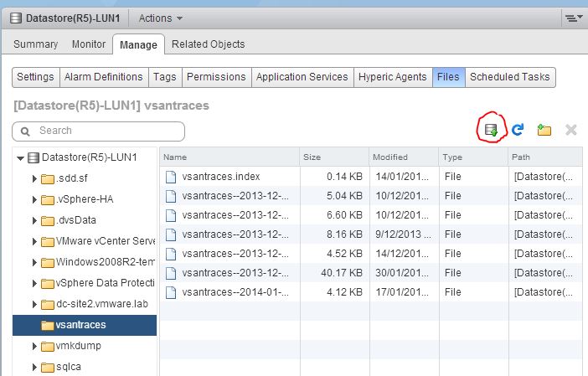Screen dimensions: 588x376
Task: Open the panel options menu at the top right
Action: (574, 18)
